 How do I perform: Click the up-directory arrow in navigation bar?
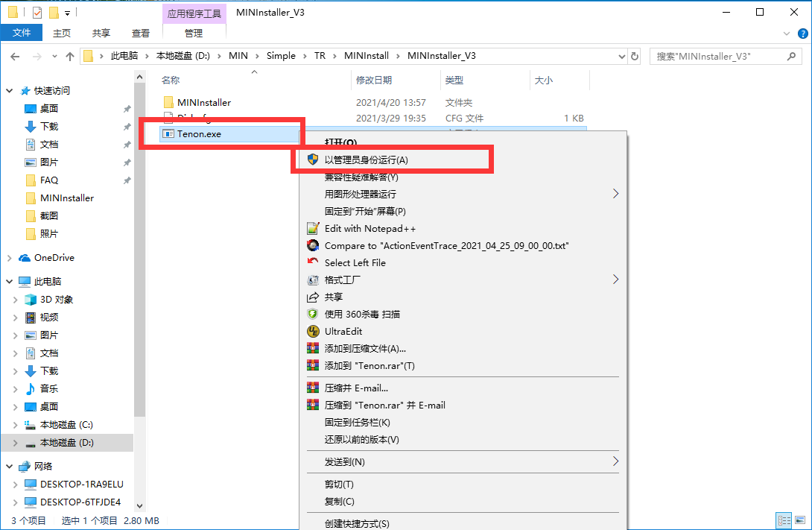pyautogui.click(x=70, y=56)
